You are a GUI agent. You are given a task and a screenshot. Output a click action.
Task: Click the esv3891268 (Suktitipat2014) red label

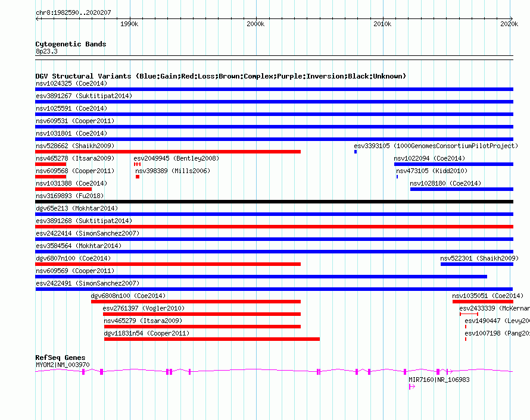pyautogui.click(x=84, y=221)
